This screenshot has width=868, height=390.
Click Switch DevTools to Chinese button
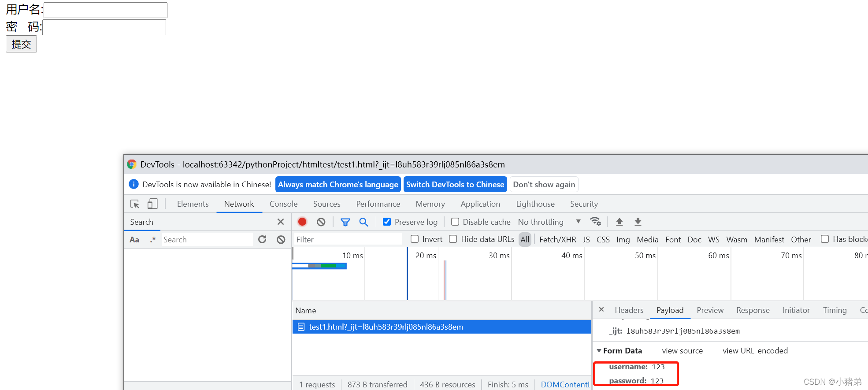(455, 184)
